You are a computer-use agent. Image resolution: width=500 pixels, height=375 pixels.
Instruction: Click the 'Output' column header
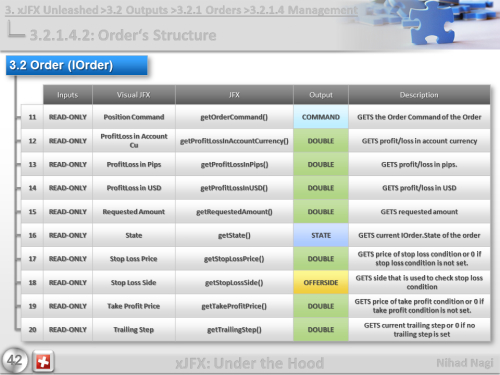tap(321, 95)
